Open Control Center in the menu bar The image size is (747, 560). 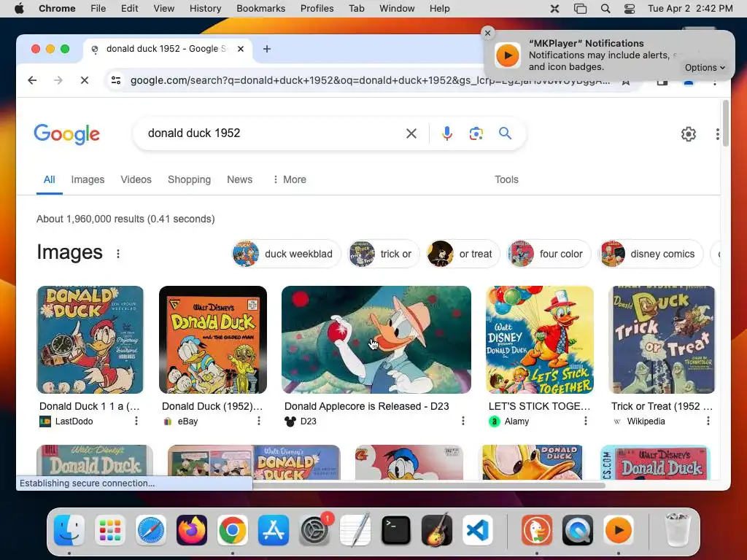pyautogui.click(x=630, y=9)
